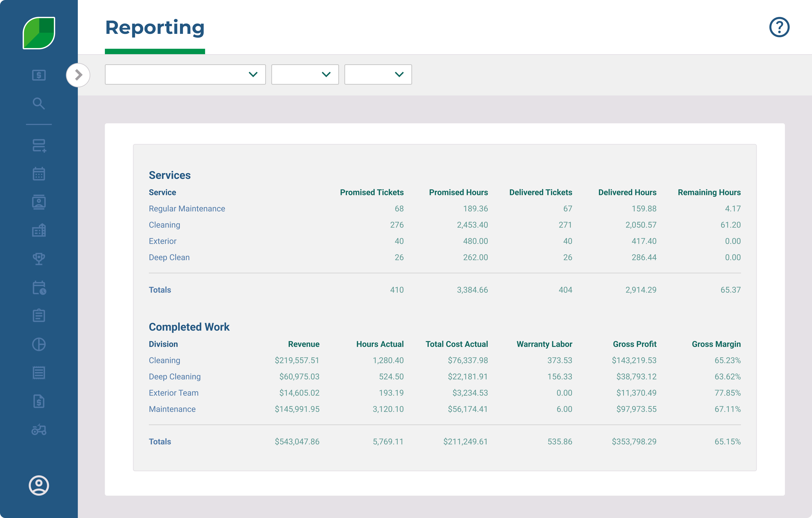This screenshot has width=812, height=518.
Task: Open the Billing icon in the sidebar
Action: coord(38,75)
